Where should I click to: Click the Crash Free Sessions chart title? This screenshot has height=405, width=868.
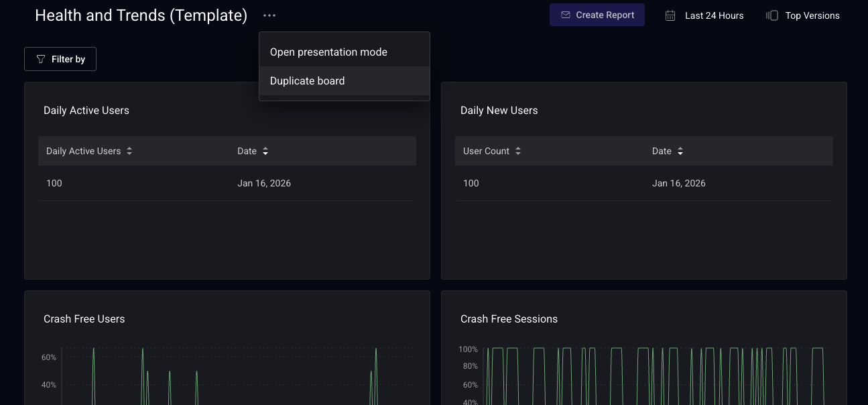pyautogui.click(x=509, y=319)
